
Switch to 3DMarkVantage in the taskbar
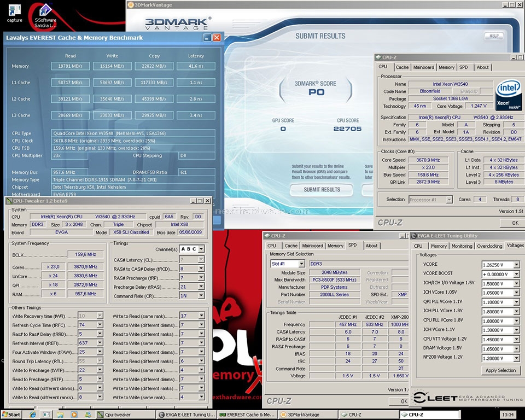308,415
